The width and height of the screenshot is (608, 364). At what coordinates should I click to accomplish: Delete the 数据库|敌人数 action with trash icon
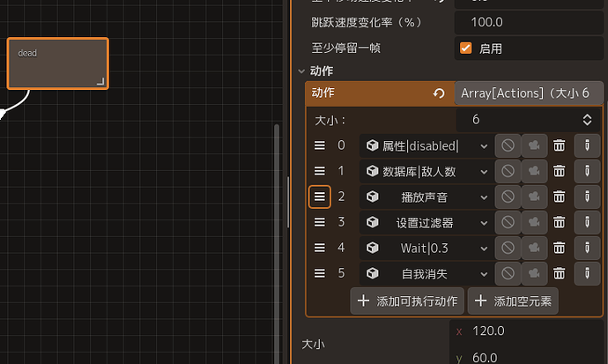[x=559, y=171]
